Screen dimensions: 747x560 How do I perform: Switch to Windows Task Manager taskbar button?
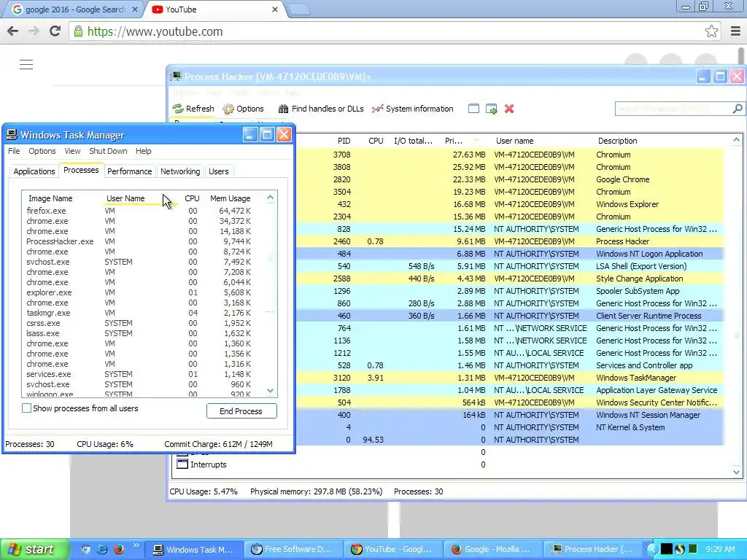point(194,549)
